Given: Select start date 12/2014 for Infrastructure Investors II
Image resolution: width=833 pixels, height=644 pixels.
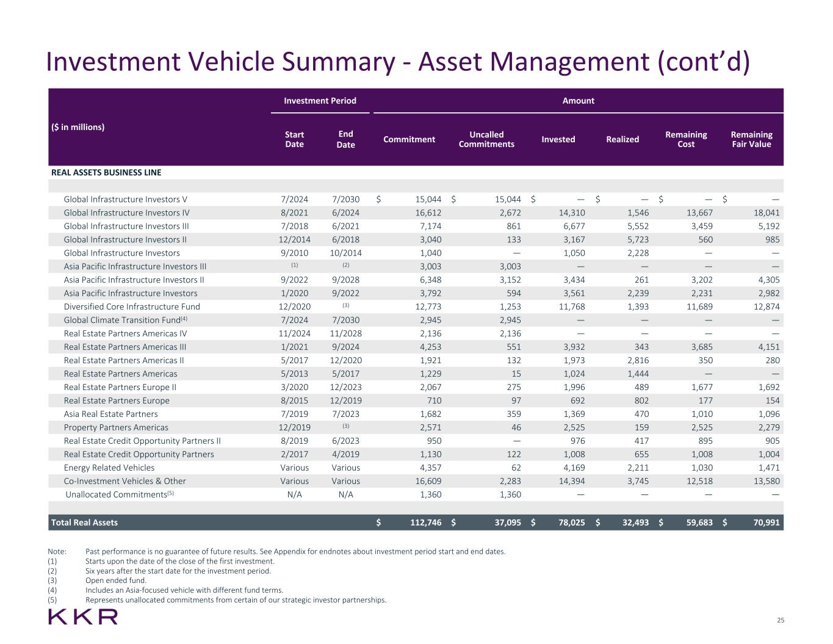Looking at the screenshot, I should pos(294,239).
